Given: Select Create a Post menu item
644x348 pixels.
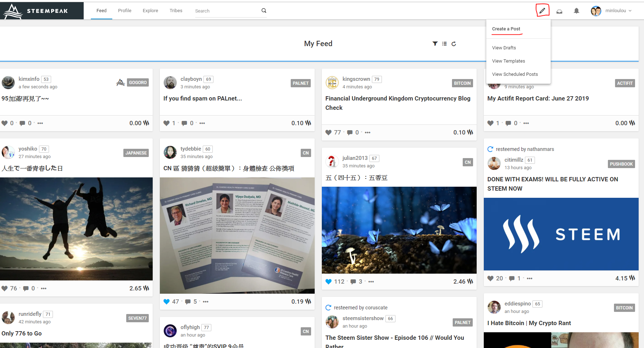Looking at the screenshot, I should (506, 29).
